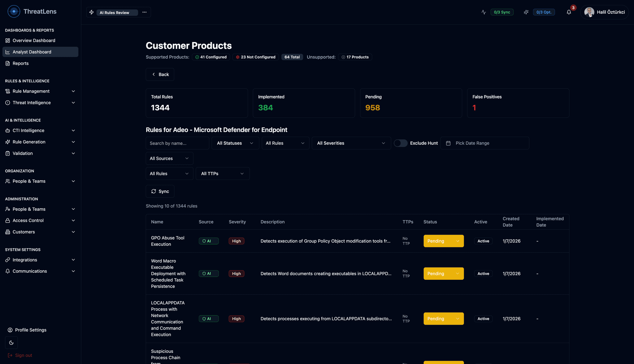Click the Created Date column header
This screenshot has height=364, width=634.
click(x=511, y=222)
